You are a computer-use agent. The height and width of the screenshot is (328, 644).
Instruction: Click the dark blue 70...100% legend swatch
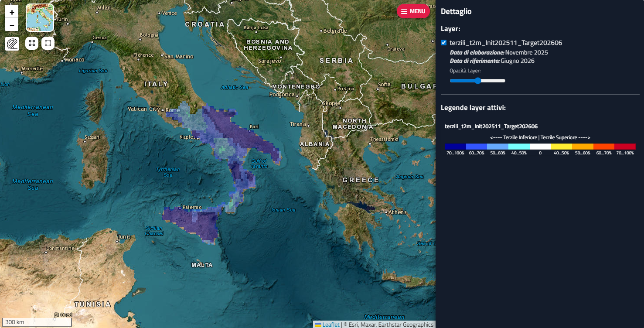click(455, 147)
